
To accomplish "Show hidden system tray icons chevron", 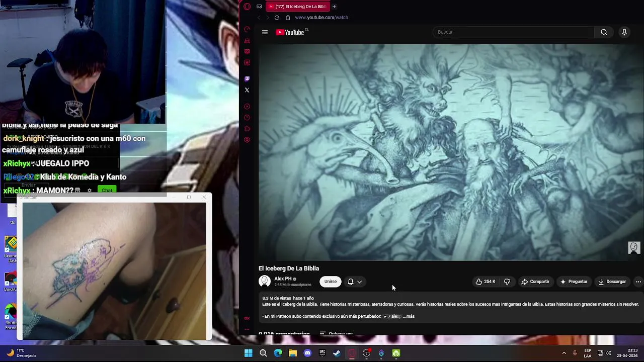I will click(x=564, y=353).
